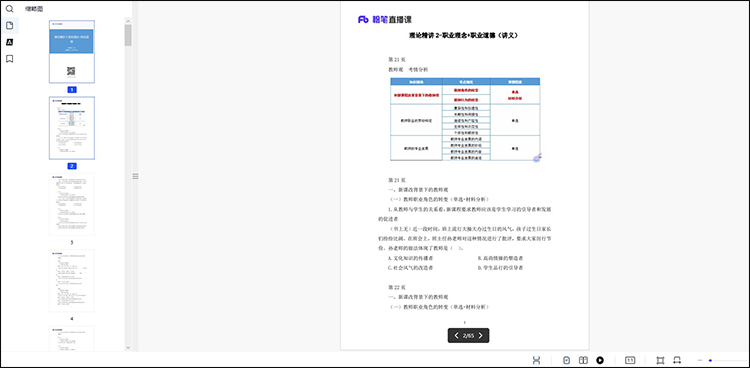Image resolution: width=750 pixels, height=368 pixels.
Task: Click the highlighted page number 2 label
Action: pyautogui.click(x=72, y=166)
